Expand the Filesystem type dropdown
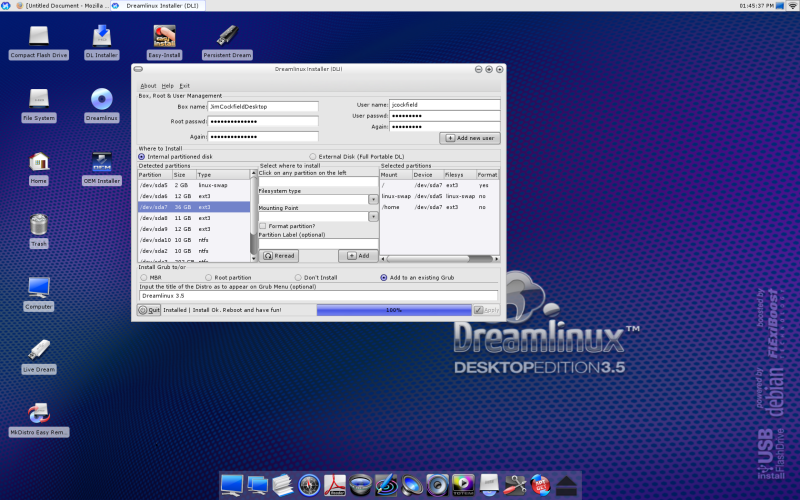This screenshot has width=800, height=500. 373,199
